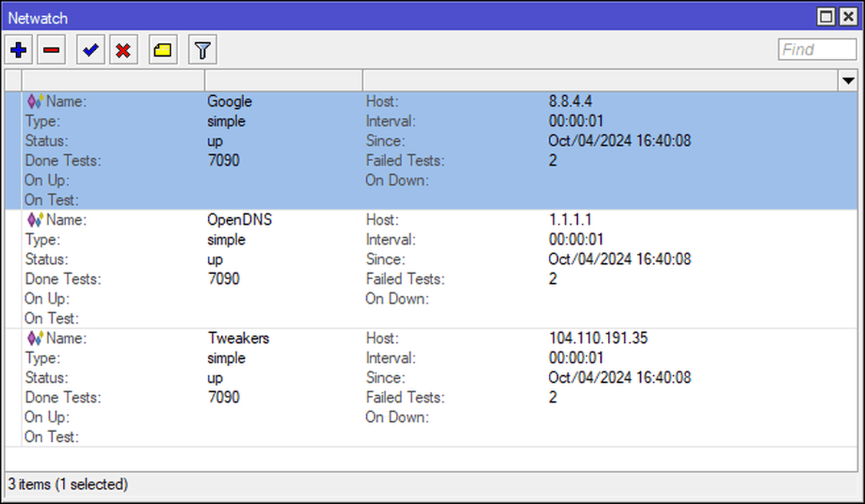Click host address 1.1.1.1
865x504 pixels.
pos(570,220)
